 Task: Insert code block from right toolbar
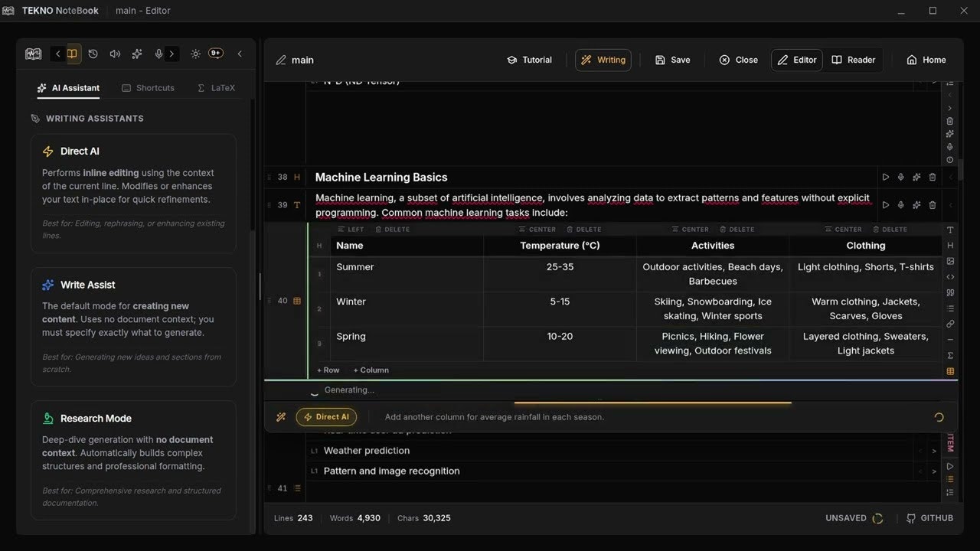tap(950, 277)
